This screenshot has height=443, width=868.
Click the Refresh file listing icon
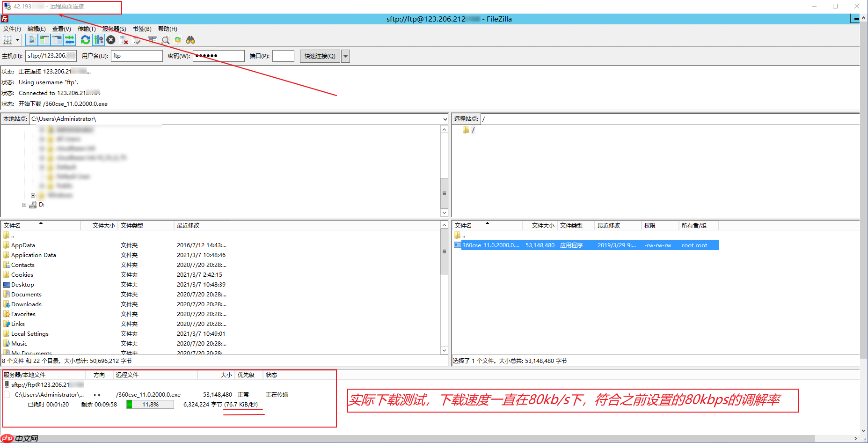[85, 40]
